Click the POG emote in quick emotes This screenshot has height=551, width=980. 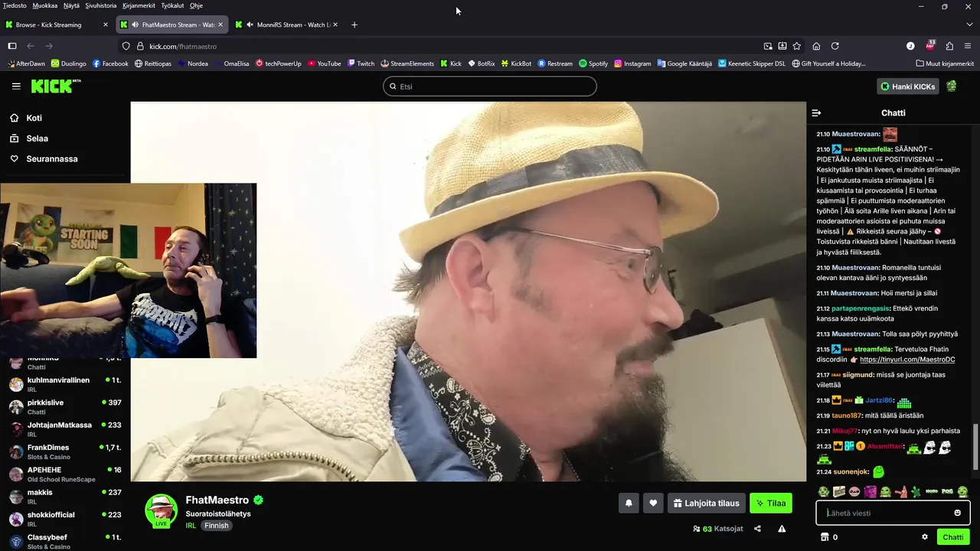(947, 492)
